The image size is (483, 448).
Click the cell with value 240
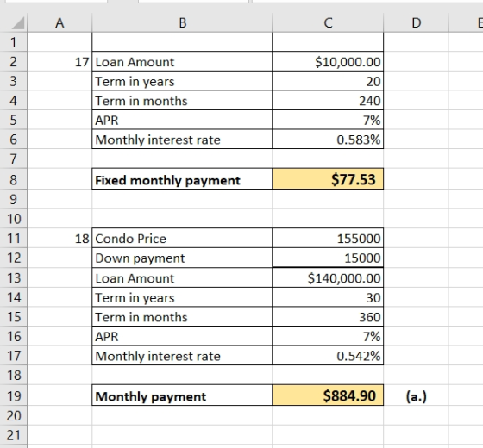(x=328, y=101)
